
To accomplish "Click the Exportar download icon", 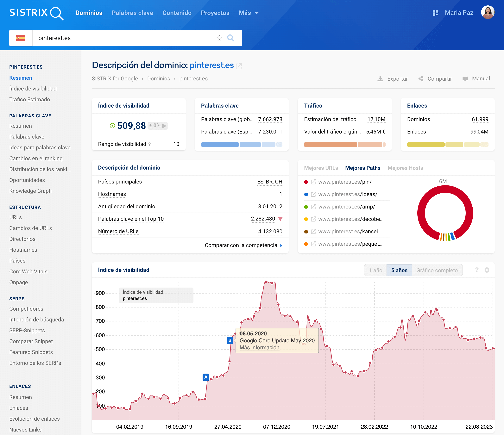I will (x=380, y=78).
